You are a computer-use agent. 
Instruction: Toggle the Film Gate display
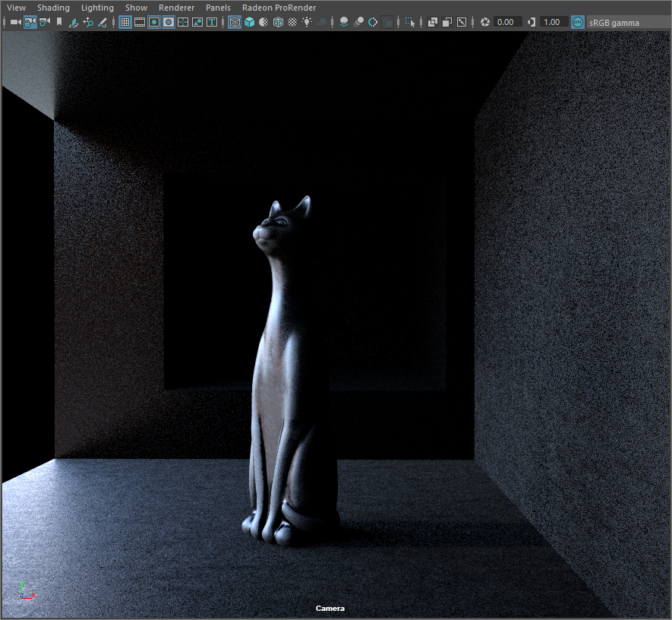click(x=140, y=22)
